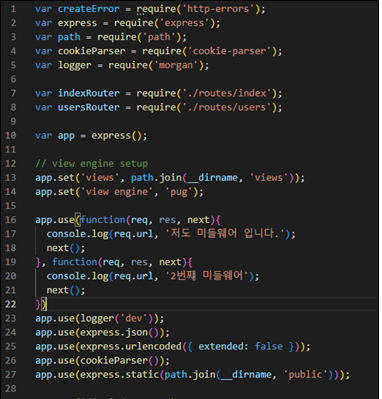Click the 'view engine' string on line 14
Screen dimensions: 382x399
(117, 192)
